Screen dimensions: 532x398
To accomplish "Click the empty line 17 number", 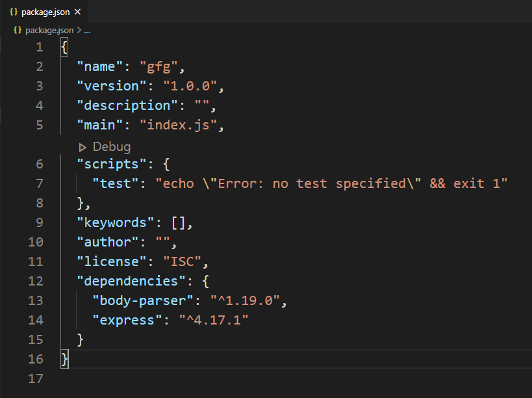I will [36, 378].
